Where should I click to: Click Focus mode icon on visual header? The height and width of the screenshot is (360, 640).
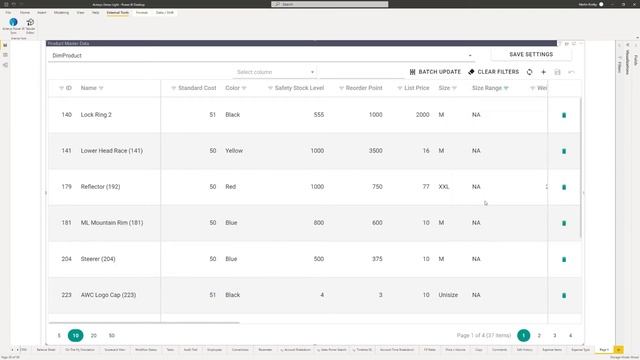[573, 43]
